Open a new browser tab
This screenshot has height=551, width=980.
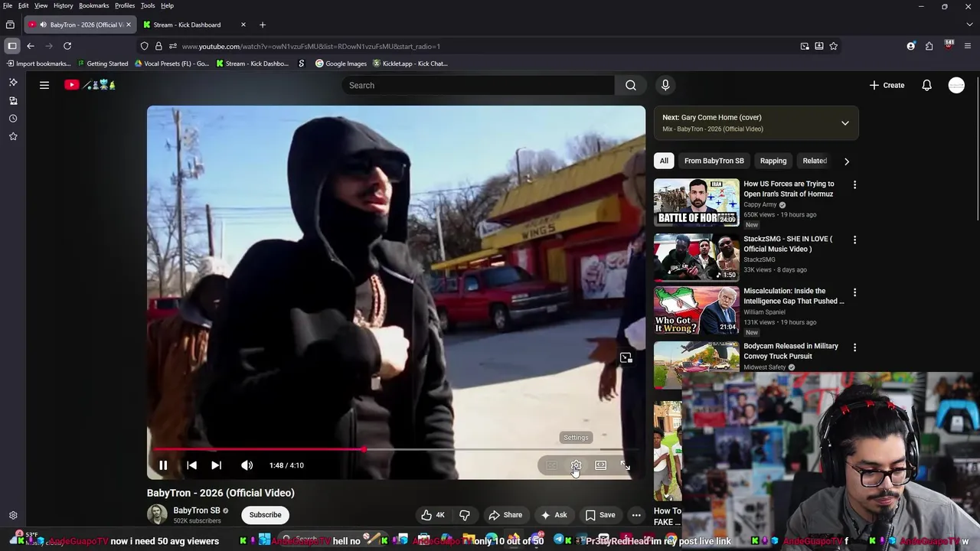click(x=262, y=24)
